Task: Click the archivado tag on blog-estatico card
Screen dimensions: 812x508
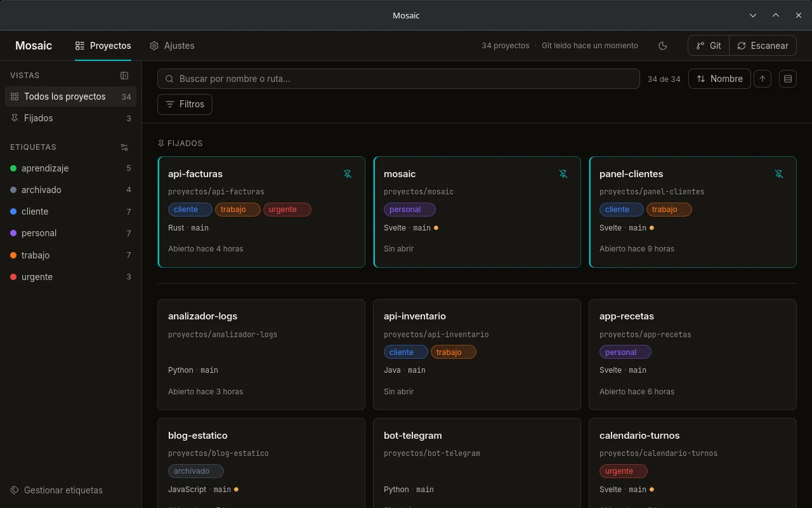Action: pyautogui.click(x=196, y=471)
